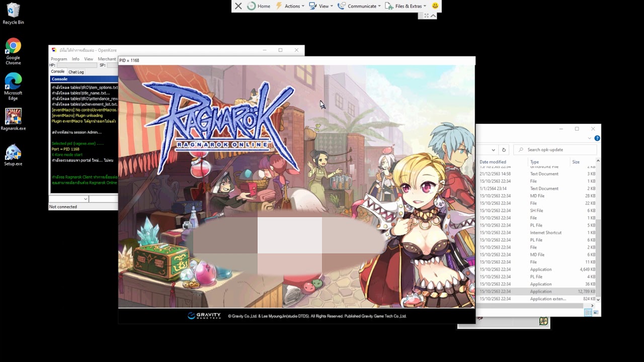Viewport: 644px width, 362px height.
Task: Click the OpenKore title bar icon
Action: point(54,50)
